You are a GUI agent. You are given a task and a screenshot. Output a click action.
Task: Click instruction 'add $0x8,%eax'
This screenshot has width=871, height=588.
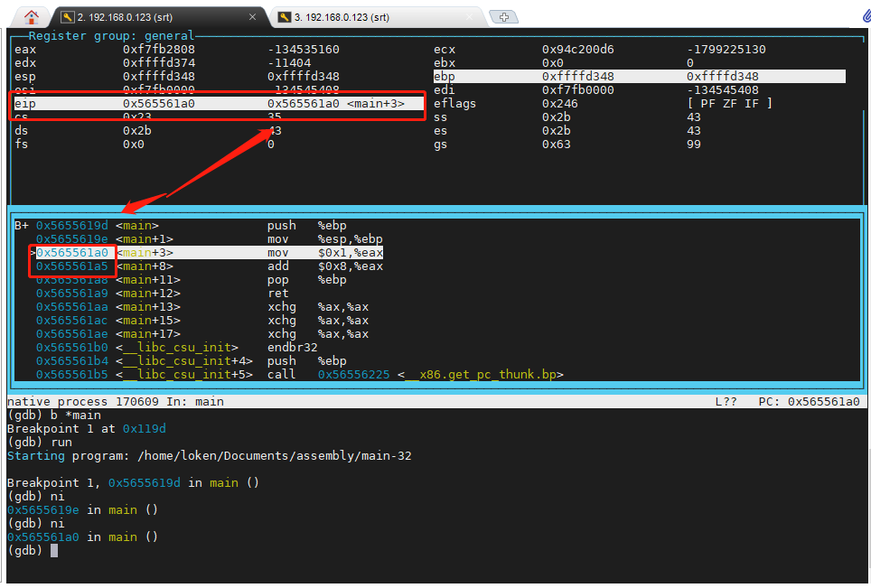click(x=325, y=266)
